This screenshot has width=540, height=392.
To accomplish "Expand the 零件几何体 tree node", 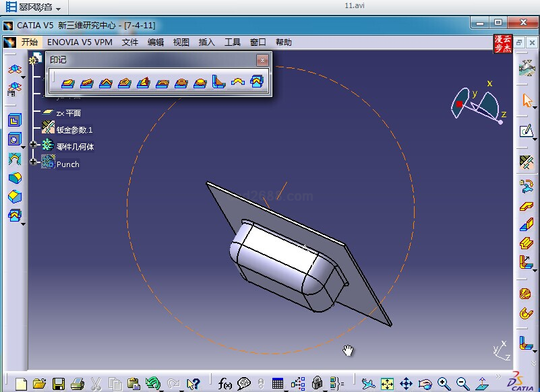I will coord(33,145).
